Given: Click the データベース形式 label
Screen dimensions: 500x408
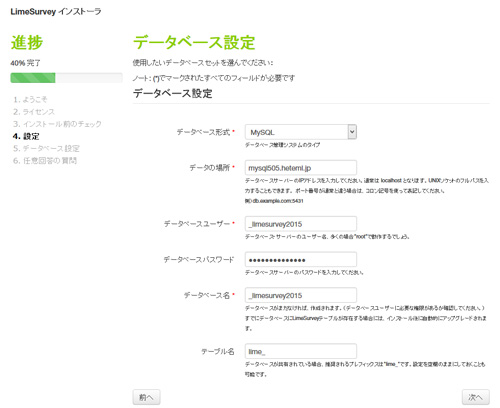Looking at the screenshot, I should coord(203,132).
